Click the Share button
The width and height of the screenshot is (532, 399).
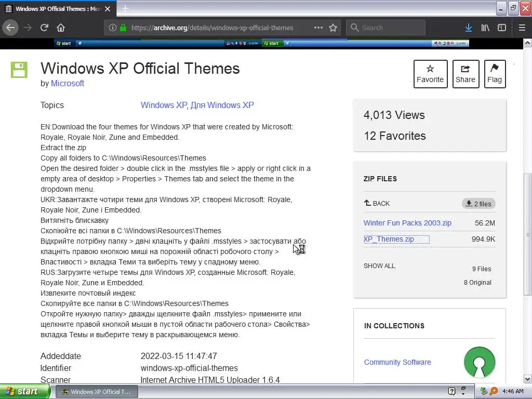click(x=465, y=74)
